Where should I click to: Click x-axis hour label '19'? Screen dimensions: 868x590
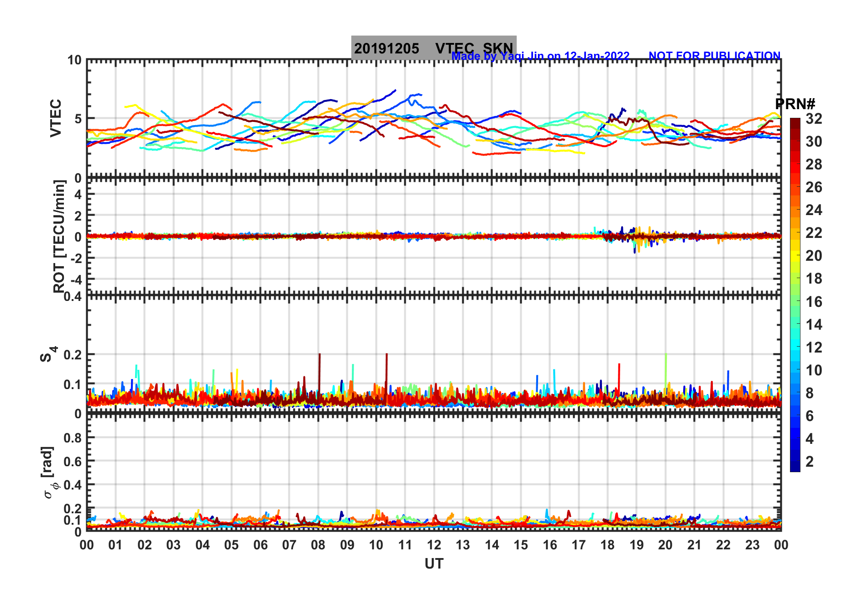637,545
